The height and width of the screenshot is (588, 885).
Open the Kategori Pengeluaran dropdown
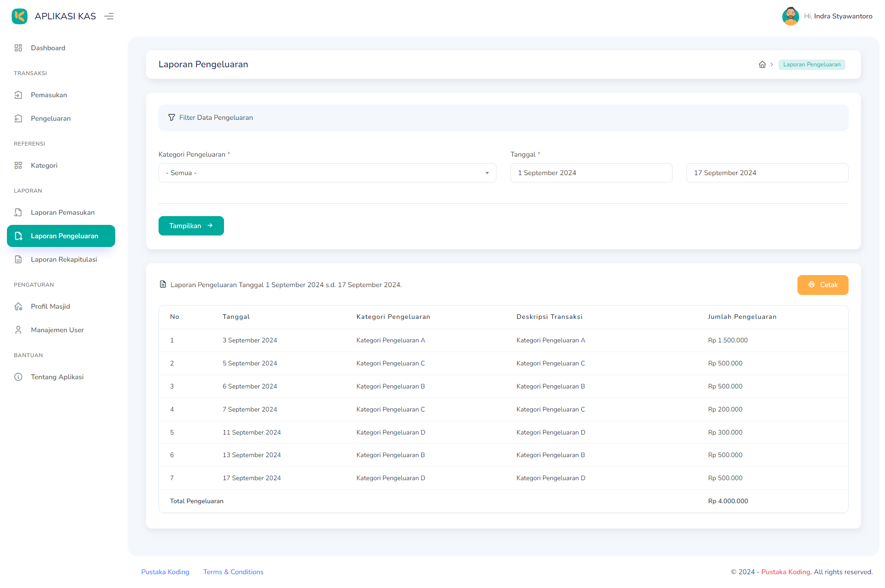pos(327,173)
